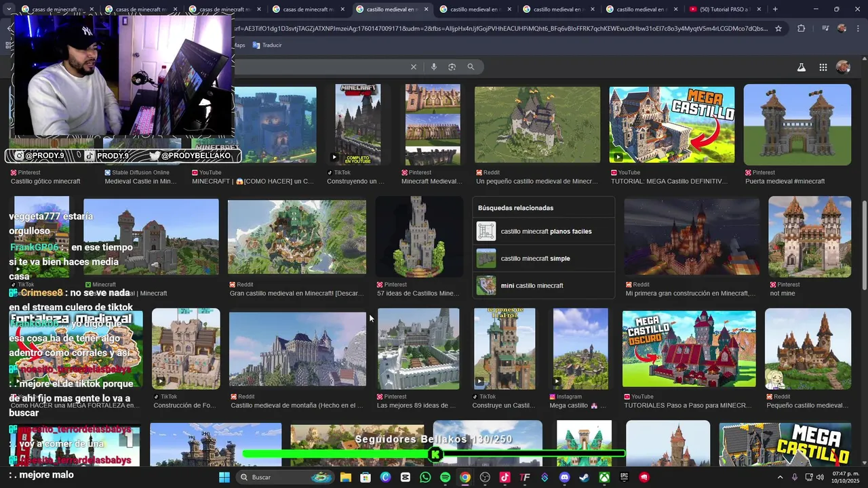Open the 'not mine' Pinterest image
This screenshot has width=868, height=488.
point(810,237)
